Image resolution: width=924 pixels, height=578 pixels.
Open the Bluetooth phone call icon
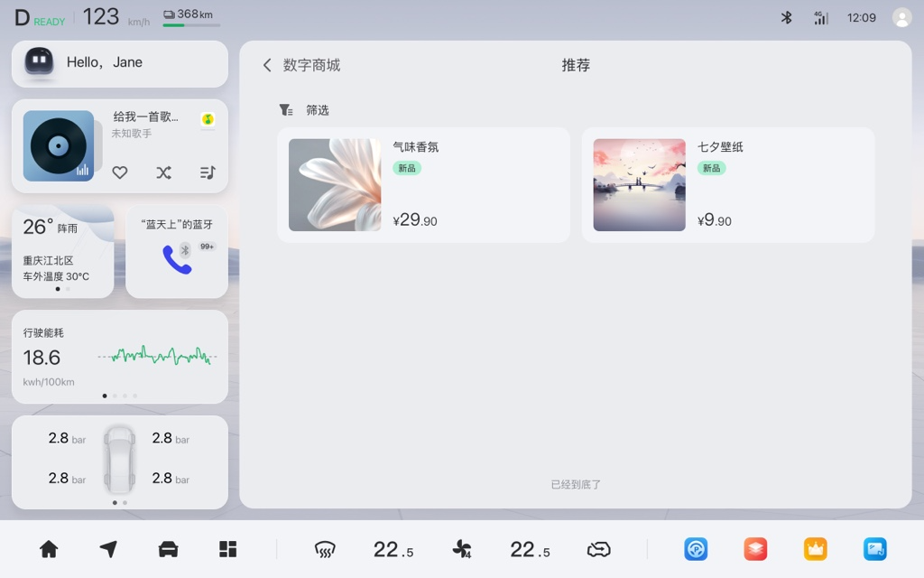pyautogui.click(x=177, y=259)
